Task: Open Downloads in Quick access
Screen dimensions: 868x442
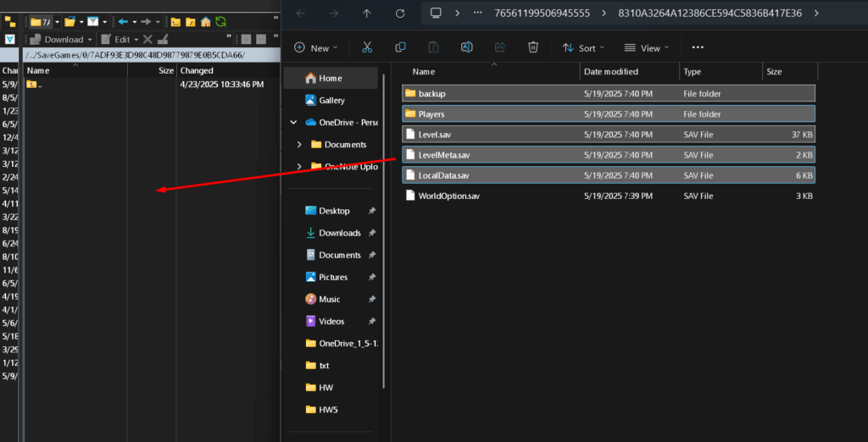Action: point(339,233)
